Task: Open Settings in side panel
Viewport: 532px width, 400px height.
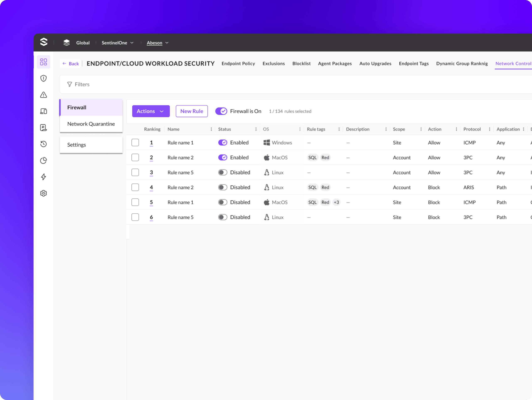Action: tap(91, 145)
